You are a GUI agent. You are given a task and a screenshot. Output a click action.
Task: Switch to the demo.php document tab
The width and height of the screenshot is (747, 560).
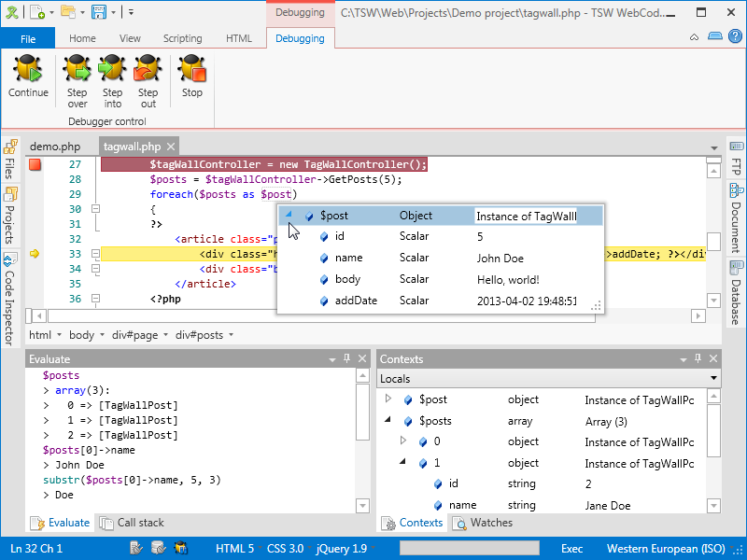(55, 147)
